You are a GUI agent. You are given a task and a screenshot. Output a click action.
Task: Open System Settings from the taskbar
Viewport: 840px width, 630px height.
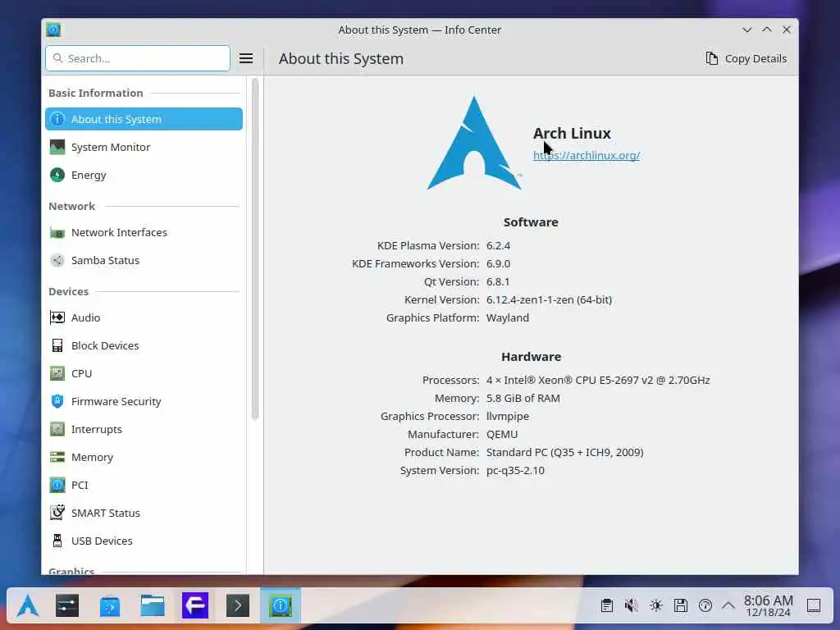67,606
